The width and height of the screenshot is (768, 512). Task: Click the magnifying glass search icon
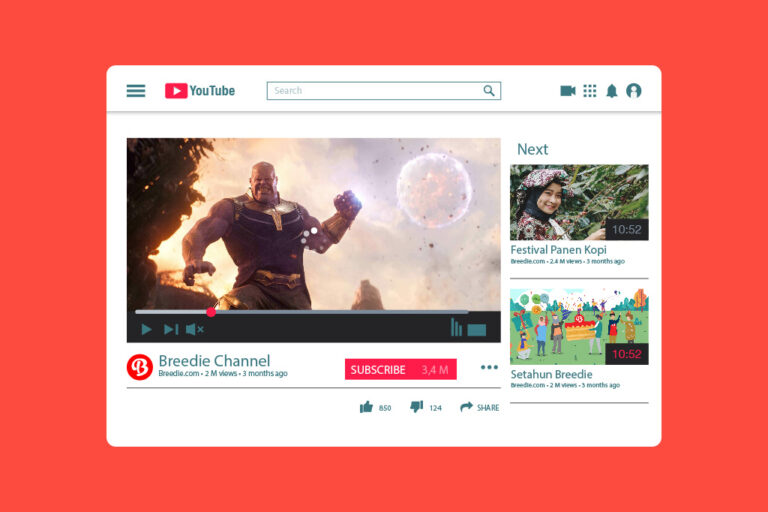pos(488,91)
